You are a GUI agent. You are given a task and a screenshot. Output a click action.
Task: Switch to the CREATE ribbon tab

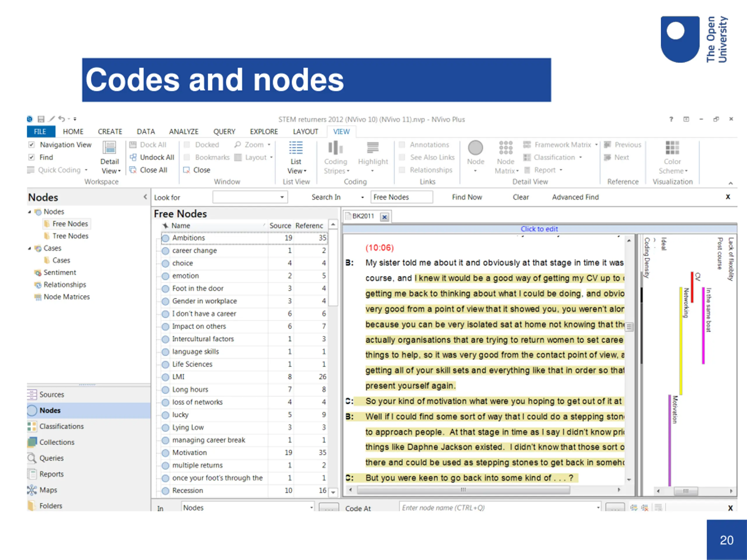(x=110, y=132)
